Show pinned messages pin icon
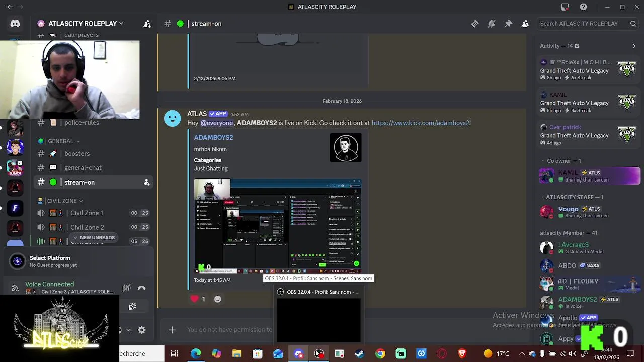This screenshot has width=644, height=362. pos(508,24)
